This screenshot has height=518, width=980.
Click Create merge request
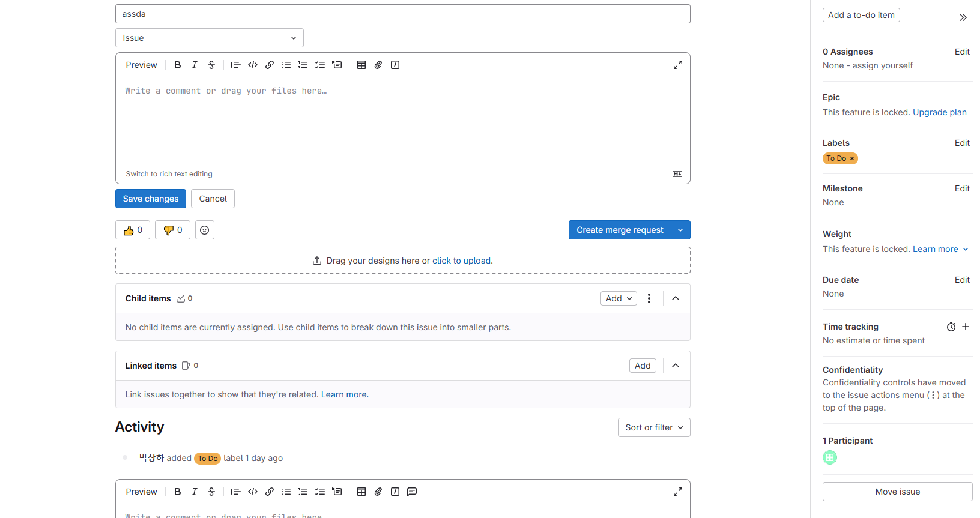(620, 230)
